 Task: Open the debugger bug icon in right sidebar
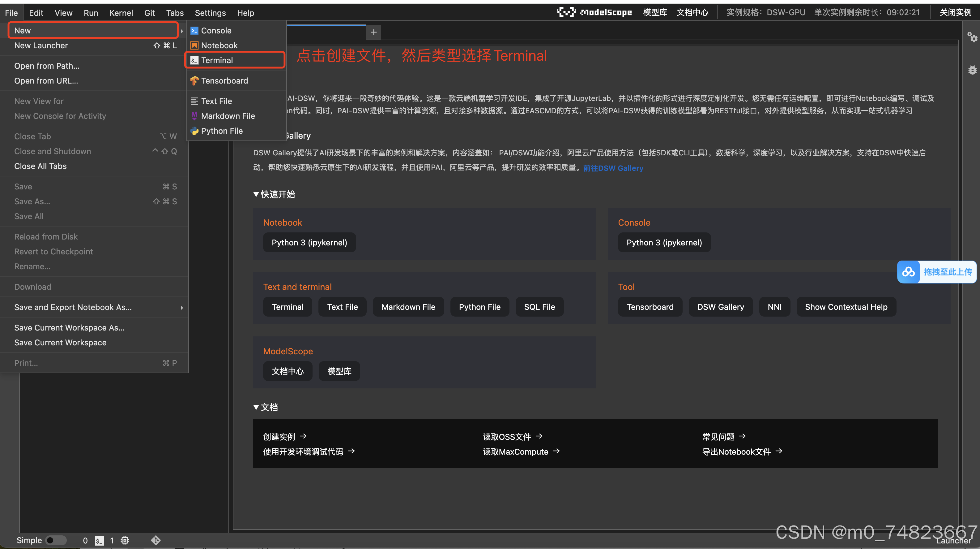tap(973, 70)
